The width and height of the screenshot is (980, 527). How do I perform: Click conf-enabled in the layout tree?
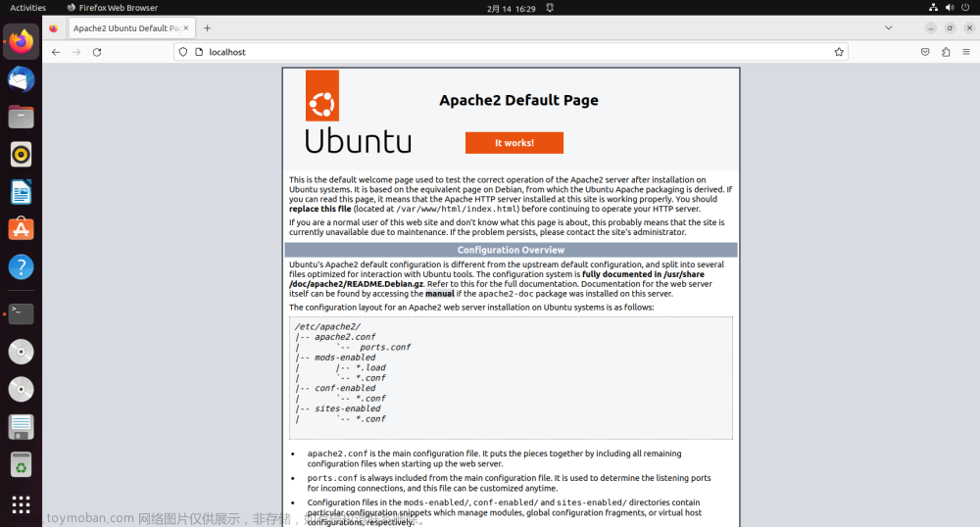(x=345, y=388)
